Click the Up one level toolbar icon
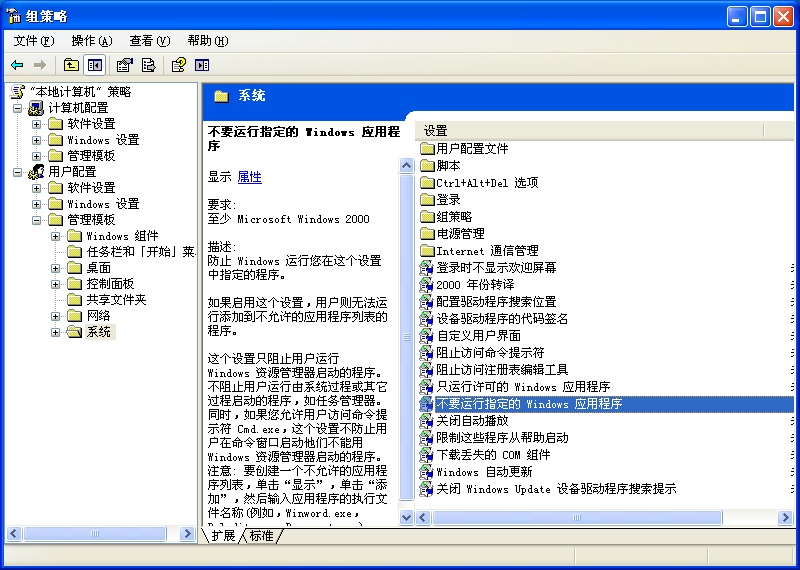The image size is (800, 570). point(71,65)
